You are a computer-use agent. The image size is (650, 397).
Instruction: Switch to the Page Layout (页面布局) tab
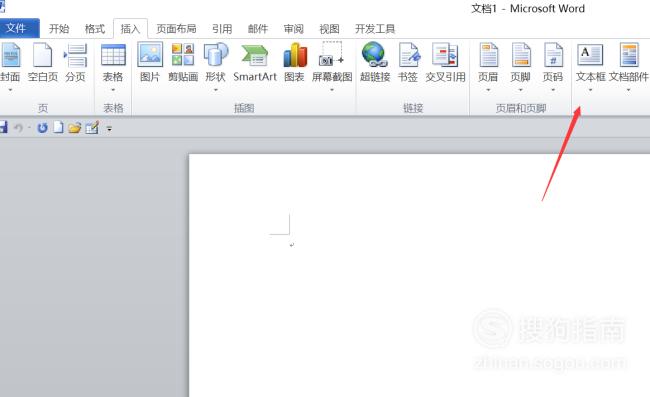pos(176,29)
